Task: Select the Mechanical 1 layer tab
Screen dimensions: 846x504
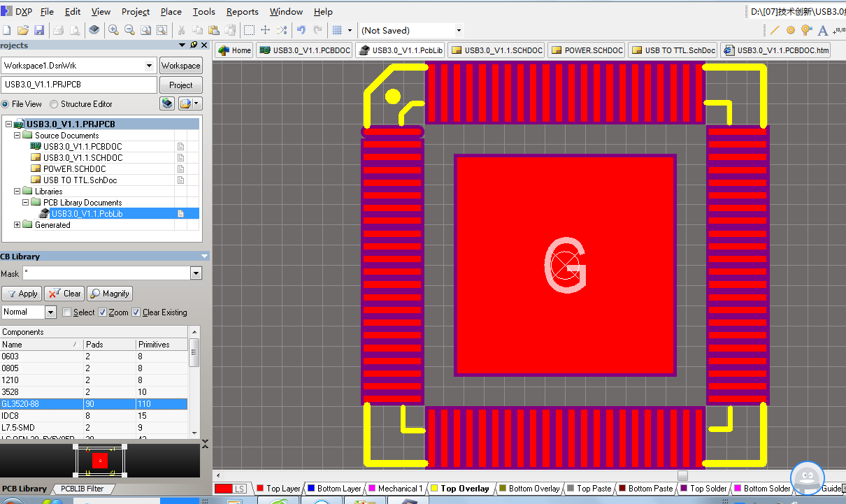Action: click(395, 489)
